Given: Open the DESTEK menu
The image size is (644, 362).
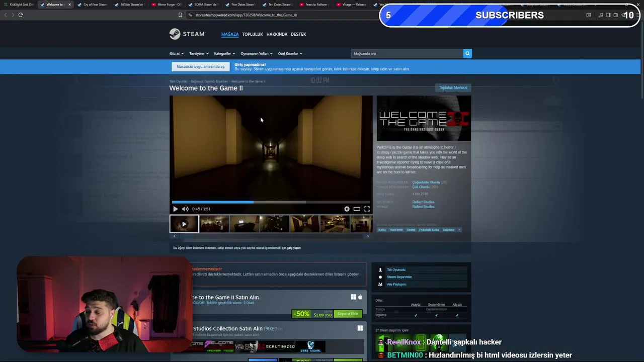Looking at the screenshot, I should [x=298, y=34].
